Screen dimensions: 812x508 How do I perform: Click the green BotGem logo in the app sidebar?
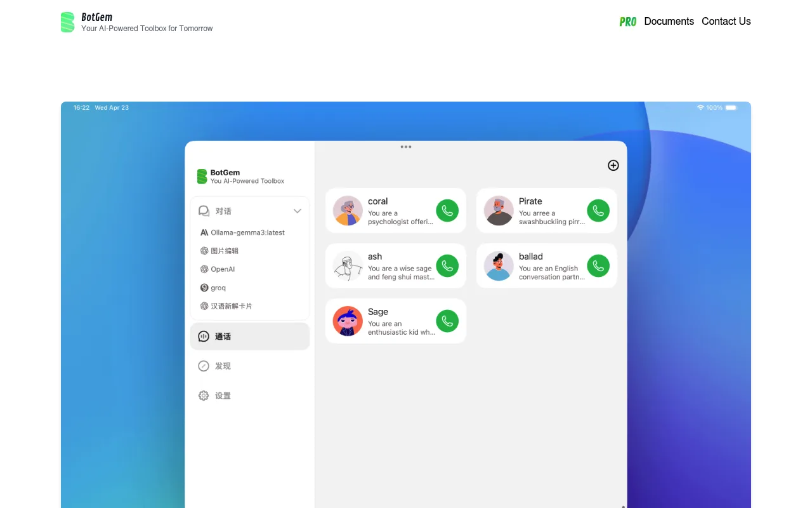[202, 177]
